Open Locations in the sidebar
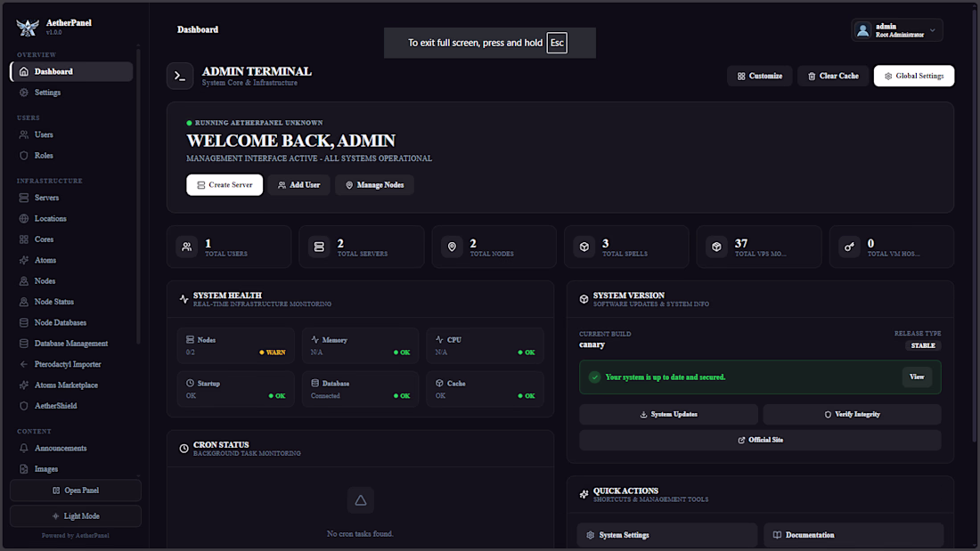This screenshot has width=980, height=551. (71, 219)
